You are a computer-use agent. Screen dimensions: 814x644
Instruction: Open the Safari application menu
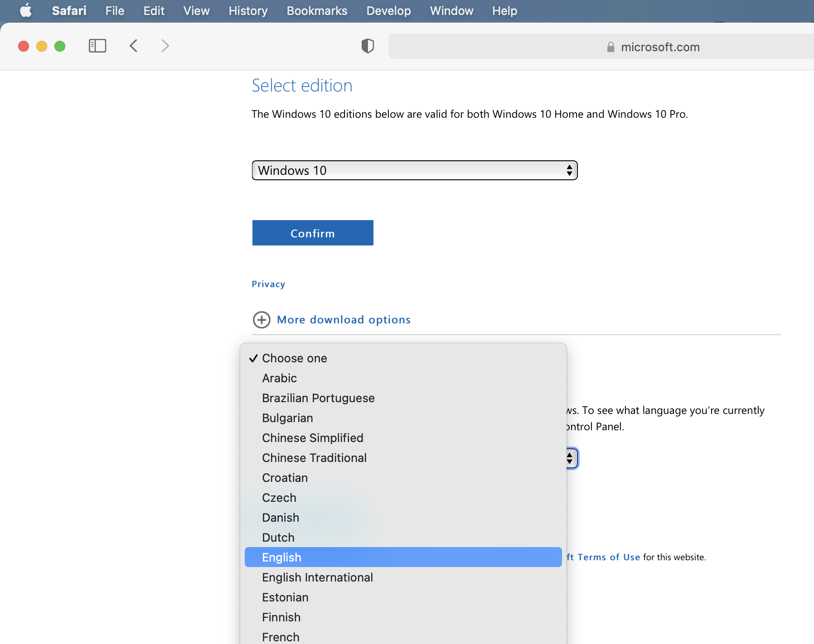point(69,11)
